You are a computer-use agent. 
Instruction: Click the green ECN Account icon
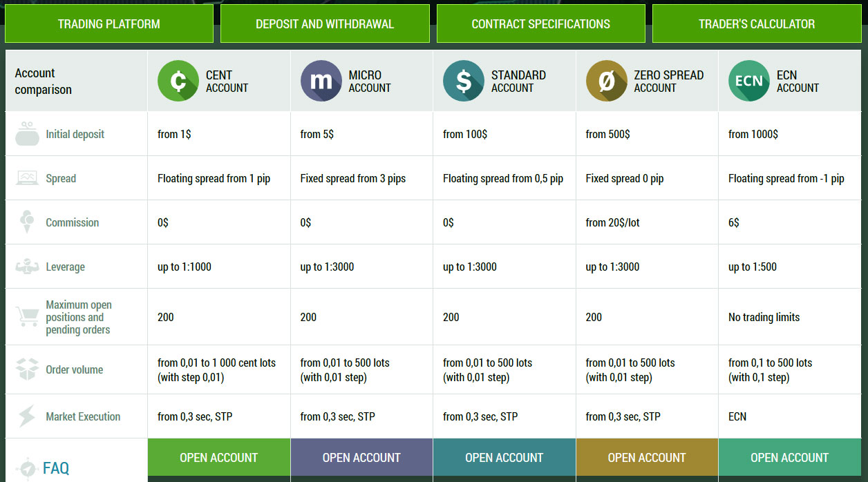point(748,81)
